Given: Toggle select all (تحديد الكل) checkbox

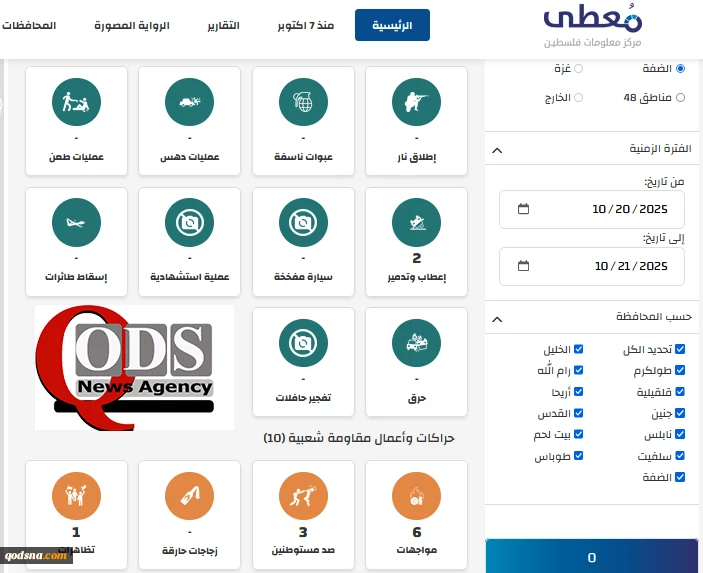Looking at the screenshot, I should pos(680,350).
